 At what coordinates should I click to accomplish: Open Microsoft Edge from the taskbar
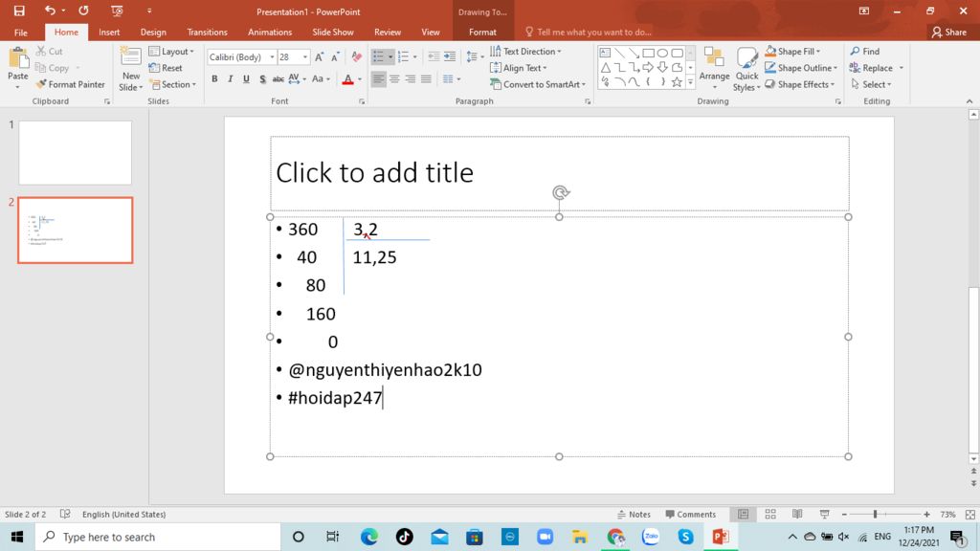pyautogui.click(x=369, y=537)
